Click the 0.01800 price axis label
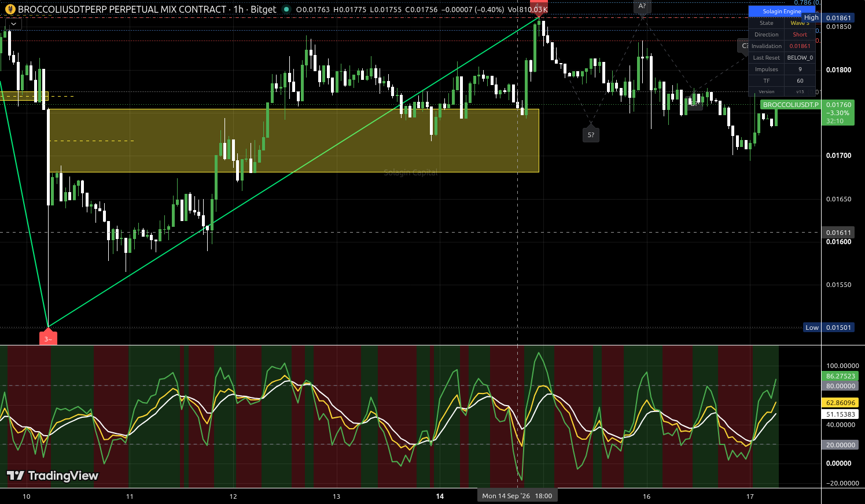 (x=838, y=70)
